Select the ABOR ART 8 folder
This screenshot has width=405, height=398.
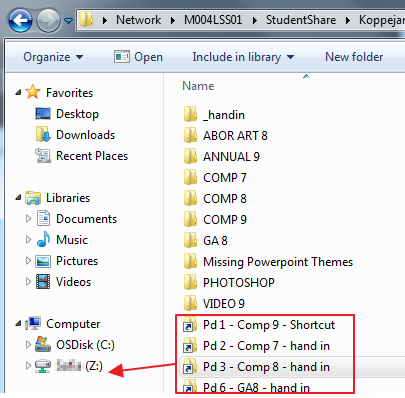click(x=235, y=136)
